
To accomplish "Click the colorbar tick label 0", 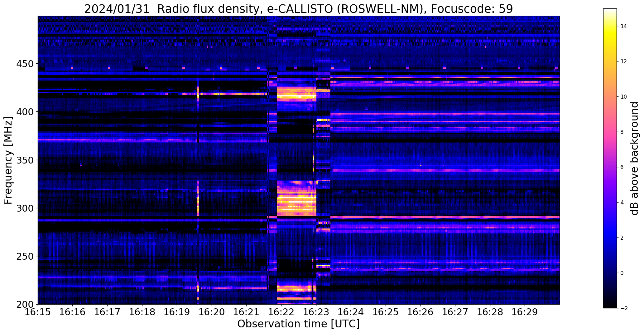I will pos(622,273).
